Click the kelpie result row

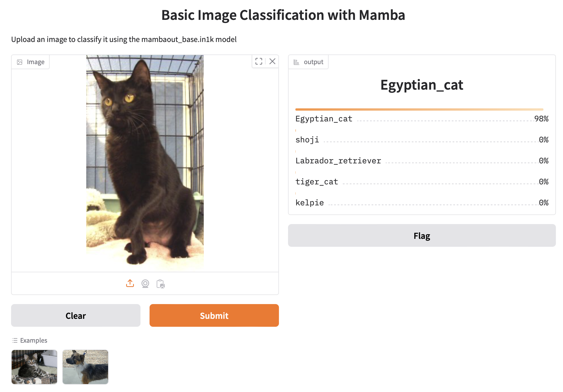422,203
